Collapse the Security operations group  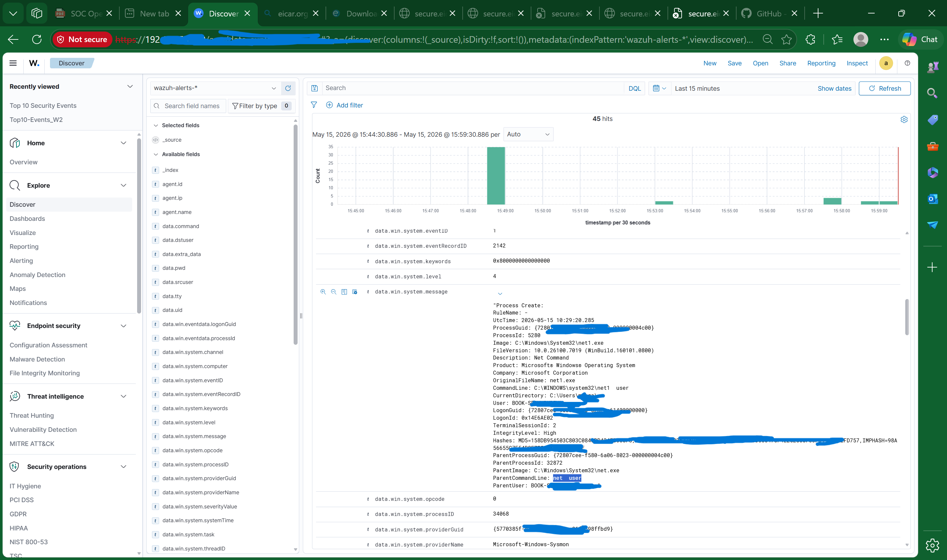coord(123,467)
